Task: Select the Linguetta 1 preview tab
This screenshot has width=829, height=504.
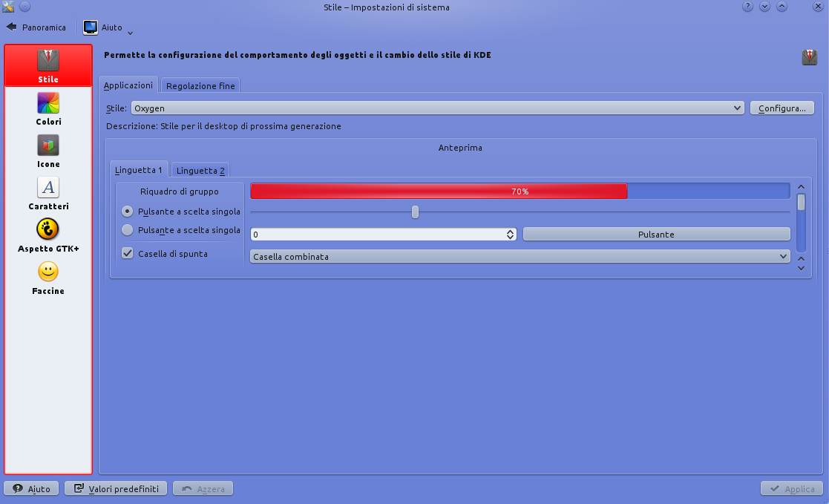Action: point(139,170)
